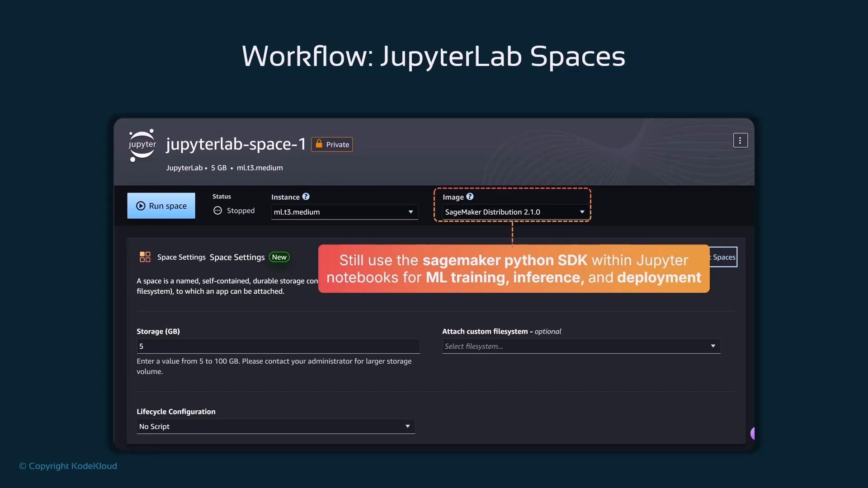
Task: Click the Space Settings grid icon
Action: tap(145, 257)
